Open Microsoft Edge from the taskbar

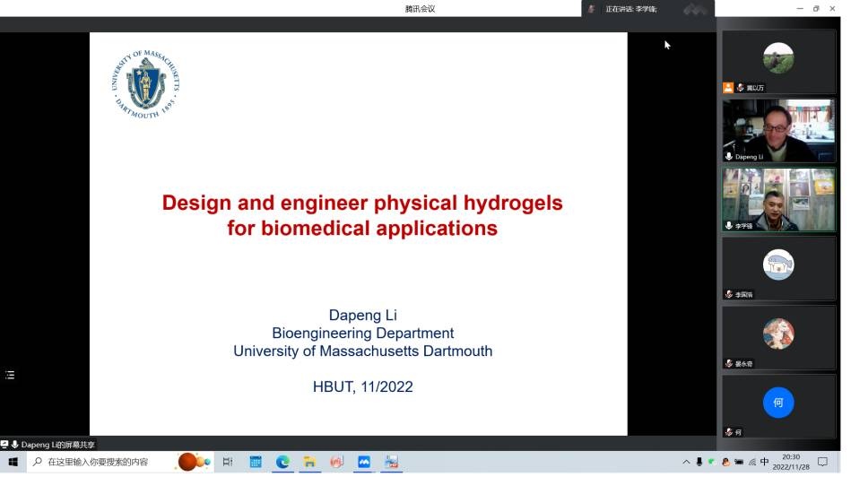[282, 462]
